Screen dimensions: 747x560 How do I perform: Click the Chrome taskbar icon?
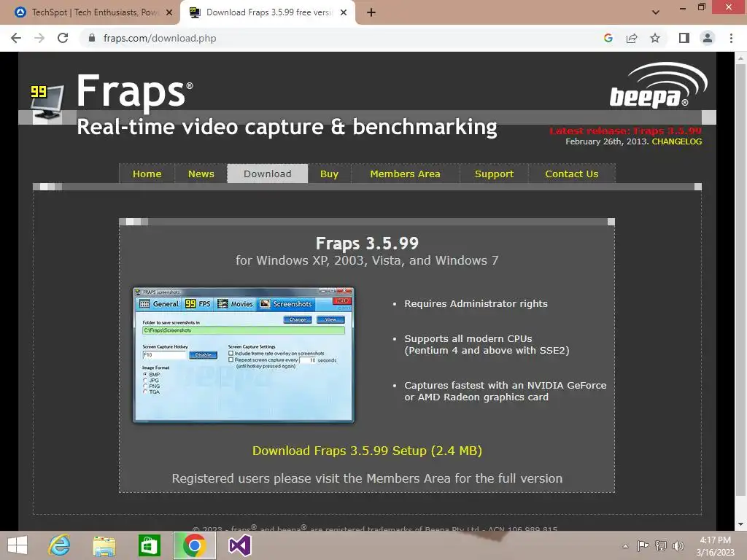coord(194,545)
